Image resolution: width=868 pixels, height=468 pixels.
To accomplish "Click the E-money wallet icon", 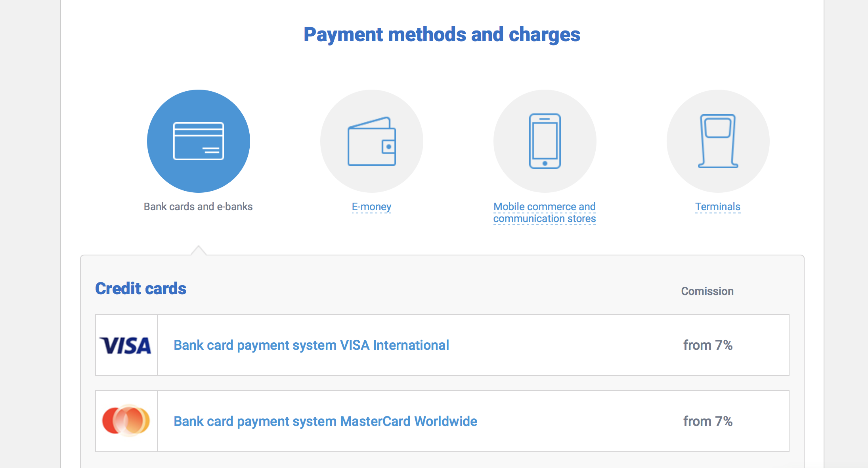I will (371, 141).
